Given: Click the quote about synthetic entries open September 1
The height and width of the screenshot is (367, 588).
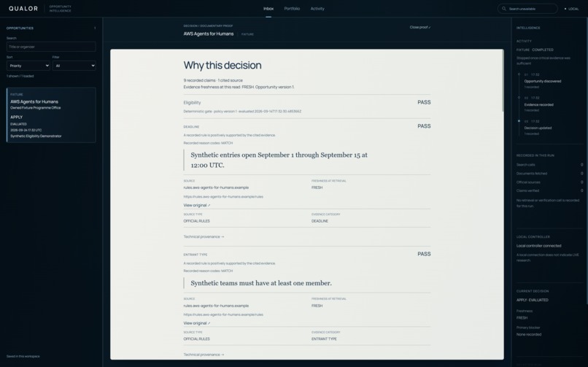Looking at the screenshot, I should tap(279, 160).
